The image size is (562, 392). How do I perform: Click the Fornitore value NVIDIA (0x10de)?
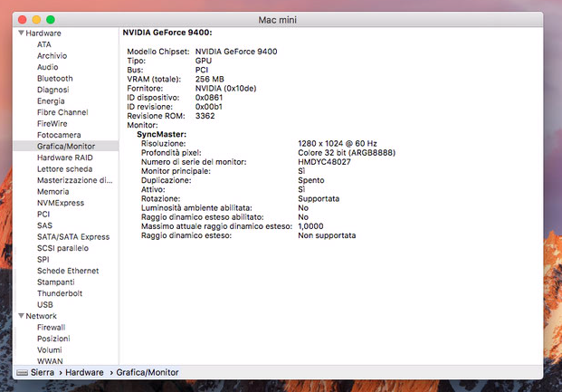pos(226,88)
